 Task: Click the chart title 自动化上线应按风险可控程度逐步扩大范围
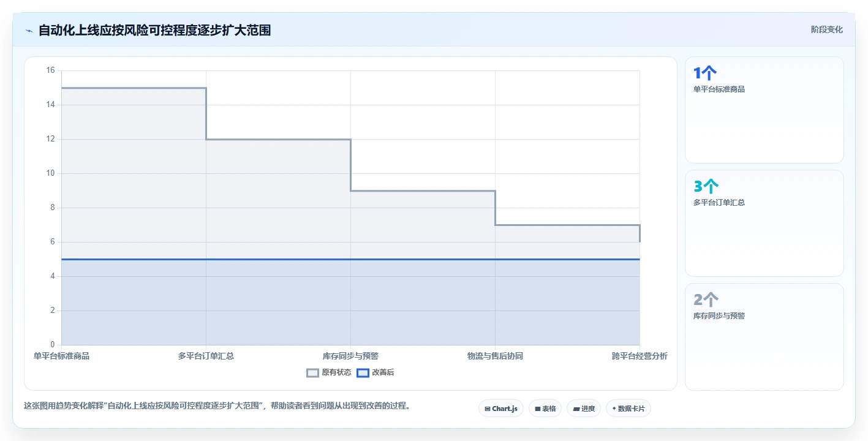click(154, 30)
